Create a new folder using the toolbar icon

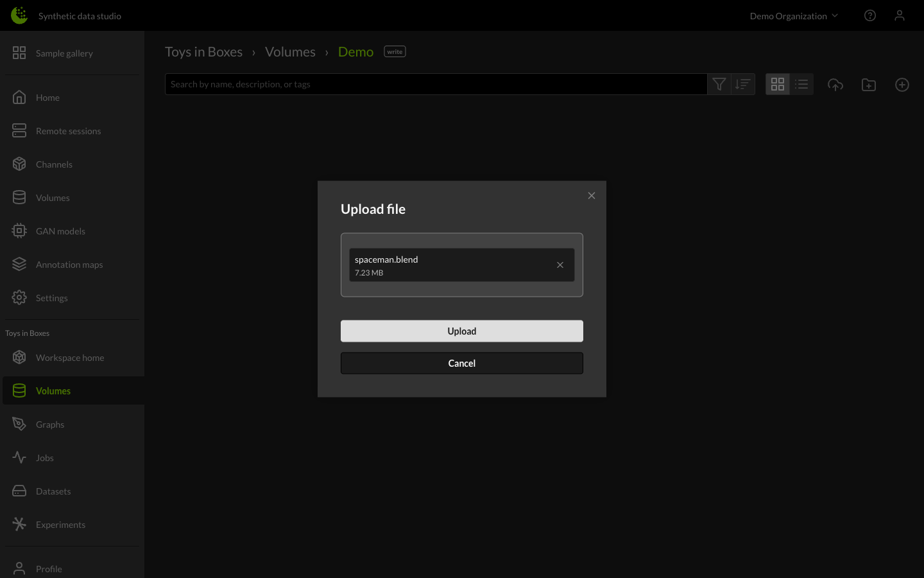[x=869, y=84]
